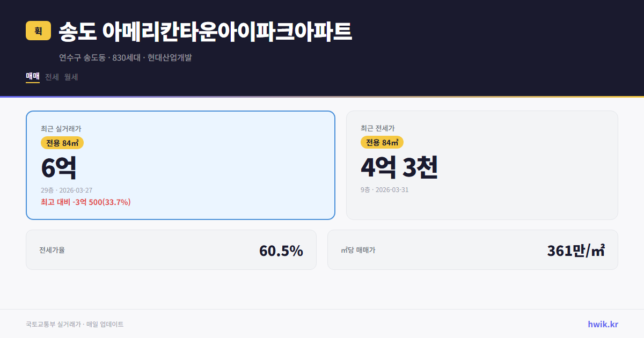Viewport: 644px width, 338px height.
Task: Click the apartment title 송도 아메리칸타운아이파크아파트
Action: tap(204, 32)
